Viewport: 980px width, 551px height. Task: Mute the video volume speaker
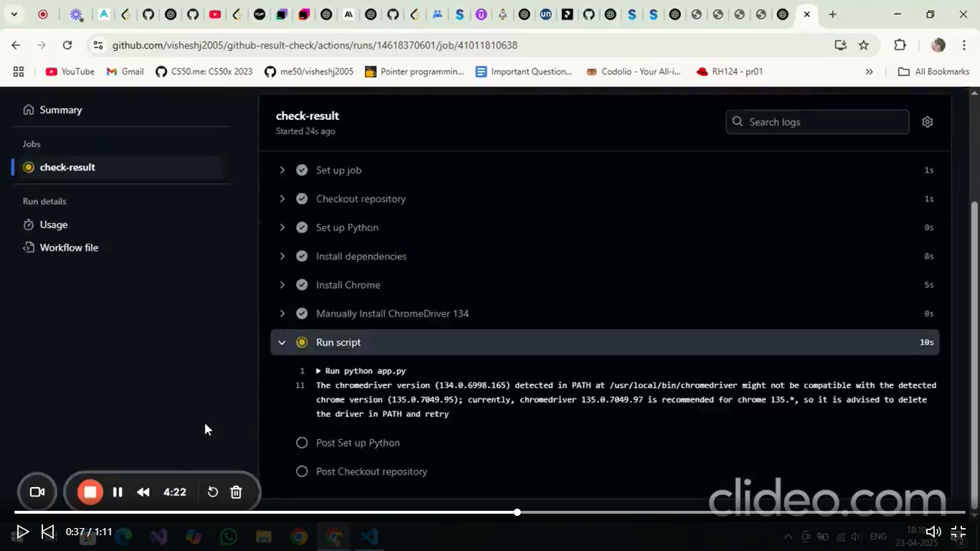coord(933,532)
